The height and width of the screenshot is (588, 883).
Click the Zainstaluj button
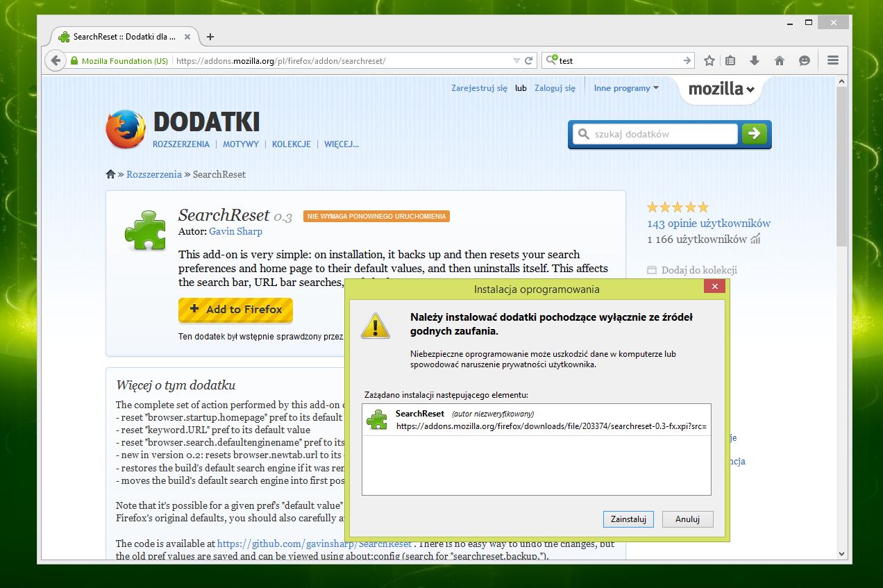pos(629,519)
